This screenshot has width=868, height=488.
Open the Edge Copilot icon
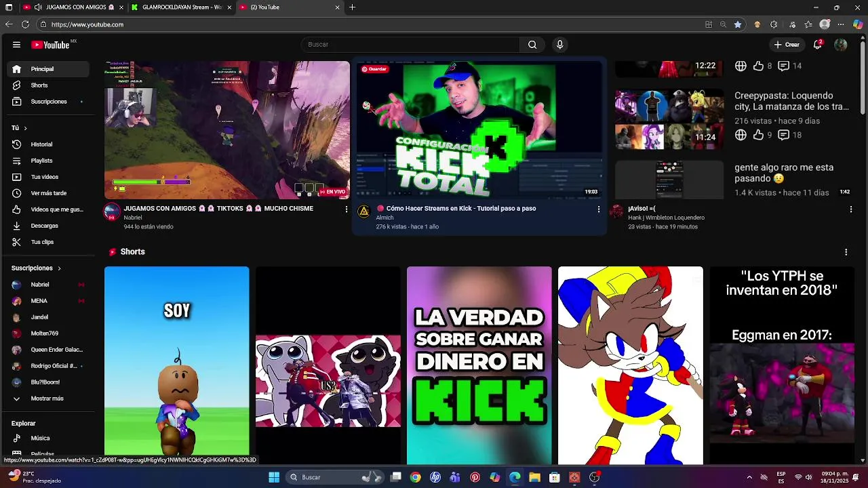click(x=858, y=24)
